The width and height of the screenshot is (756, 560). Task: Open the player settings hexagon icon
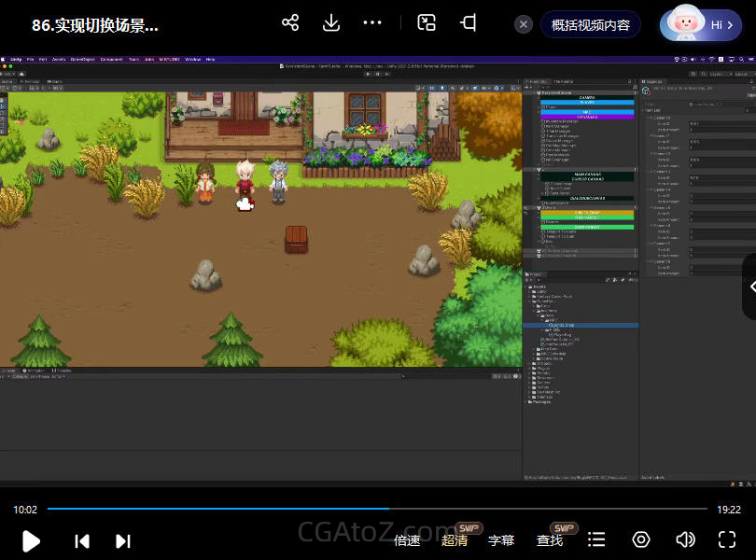point(641,539)
